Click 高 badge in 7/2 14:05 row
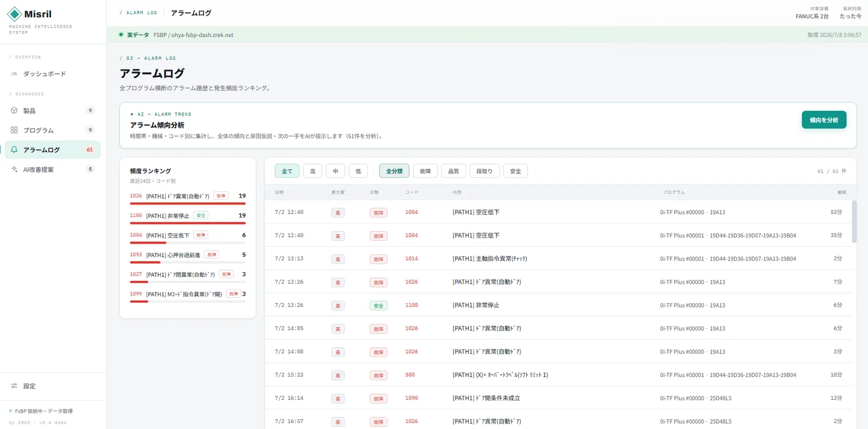 point(338,329)
